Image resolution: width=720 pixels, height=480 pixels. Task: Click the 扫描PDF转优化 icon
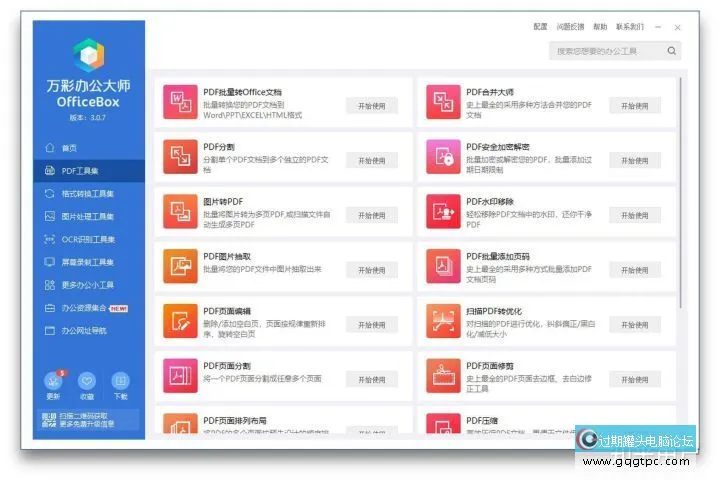coord(442,321)
